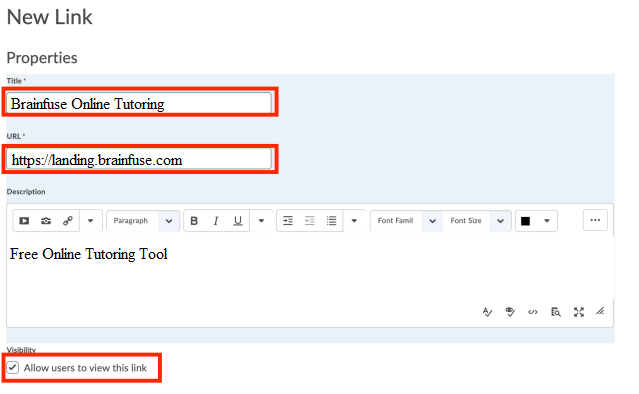
Task: Apply bulleted list formatting
Action: click(331, 221)
